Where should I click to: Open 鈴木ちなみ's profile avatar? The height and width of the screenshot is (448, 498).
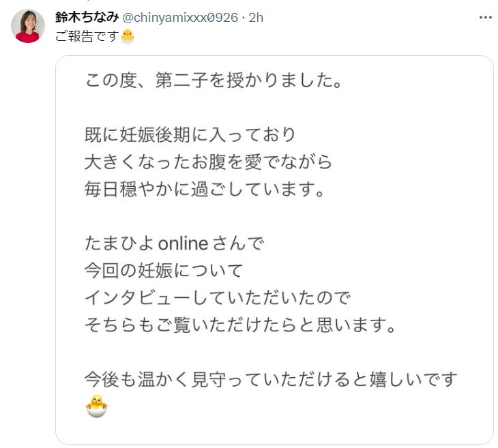(28, 27)
